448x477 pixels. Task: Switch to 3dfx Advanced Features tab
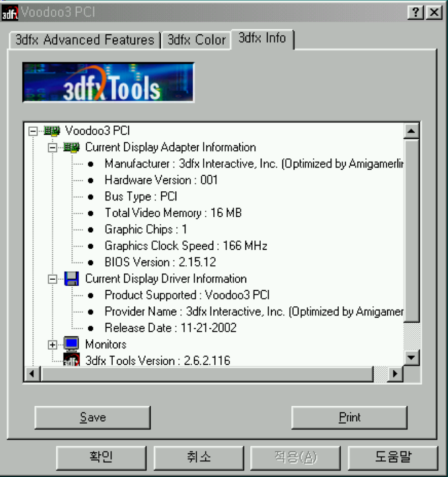coord(84,40)
